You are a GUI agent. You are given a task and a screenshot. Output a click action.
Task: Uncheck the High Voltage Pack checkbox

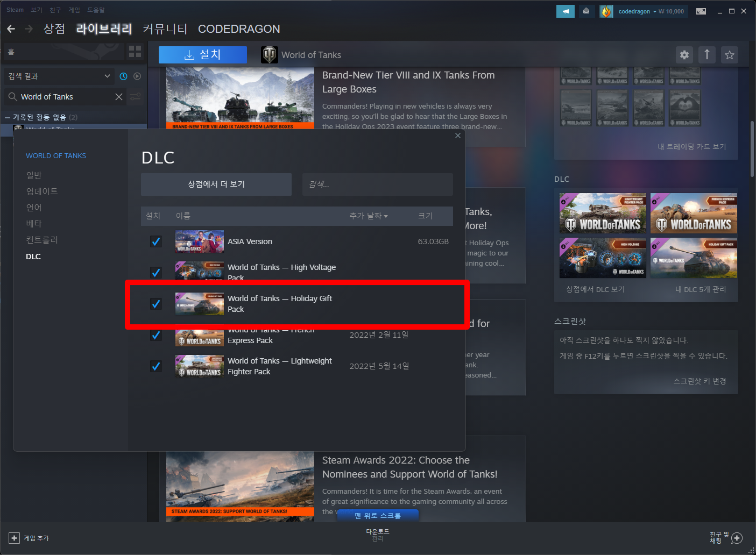tap(156, 273)
